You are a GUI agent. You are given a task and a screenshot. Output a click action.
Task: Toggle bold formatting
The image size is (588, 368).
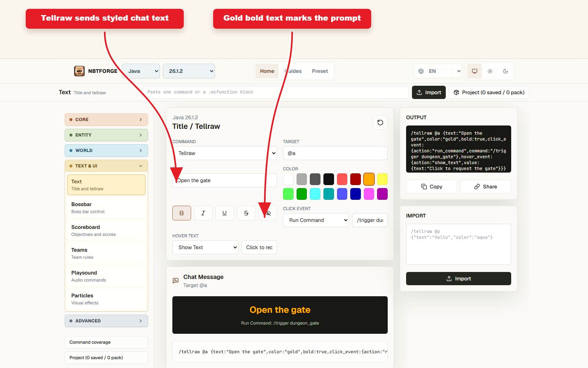click(x=182, y=213)
